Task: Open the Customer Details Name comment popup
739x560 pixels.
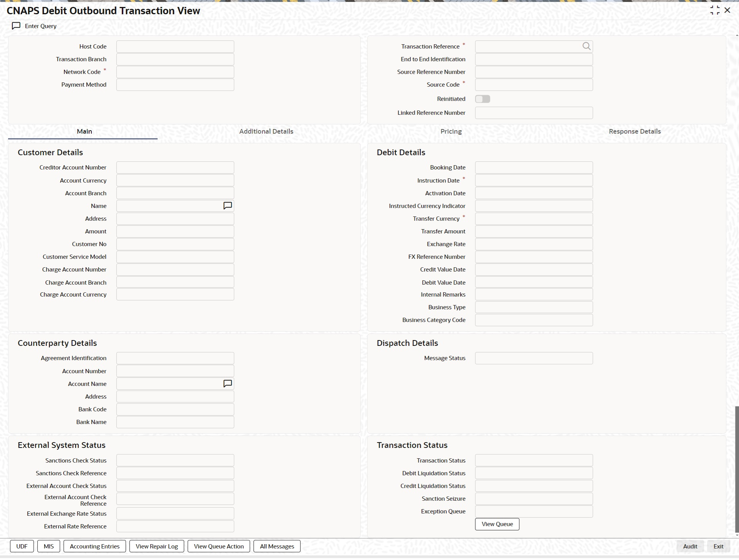Action: point(228,206)
